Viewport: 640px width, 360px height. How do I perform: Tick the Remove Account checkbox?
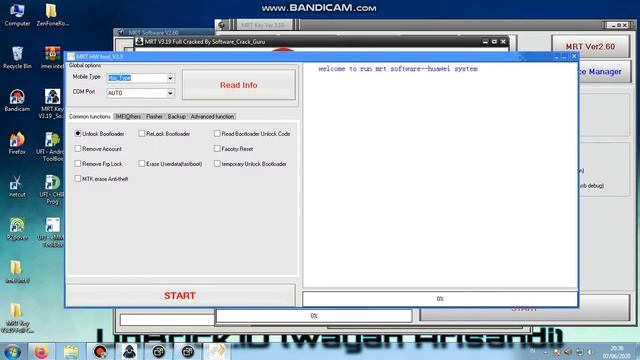tap(78, 149)
